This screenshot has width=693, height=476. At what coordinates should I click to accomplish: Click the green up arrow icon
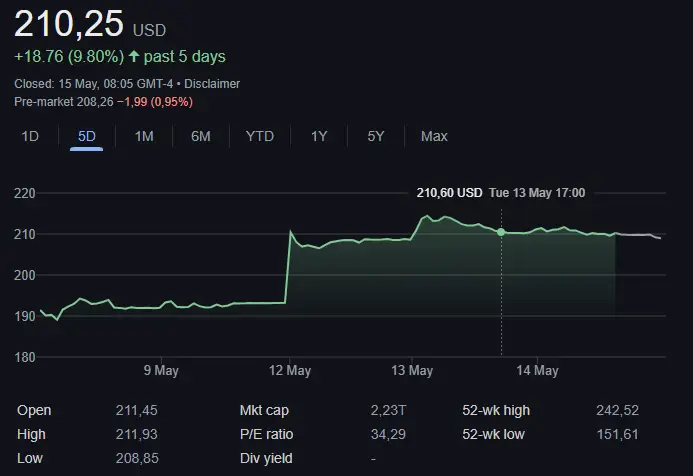click(134, 56)
